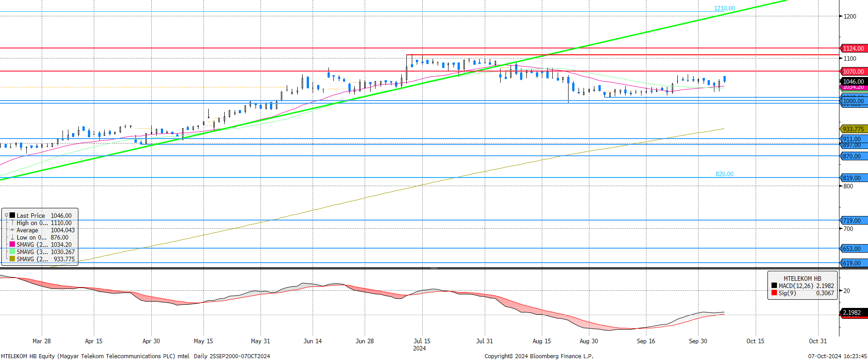Click the Mar 28 date axis label

tap(42, 341)
